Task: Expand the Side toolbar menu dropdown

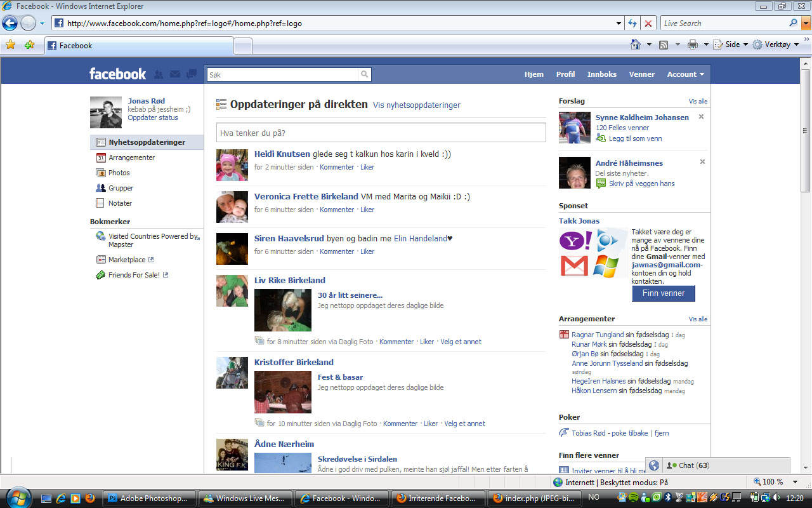Action: (x=745, y=44)
